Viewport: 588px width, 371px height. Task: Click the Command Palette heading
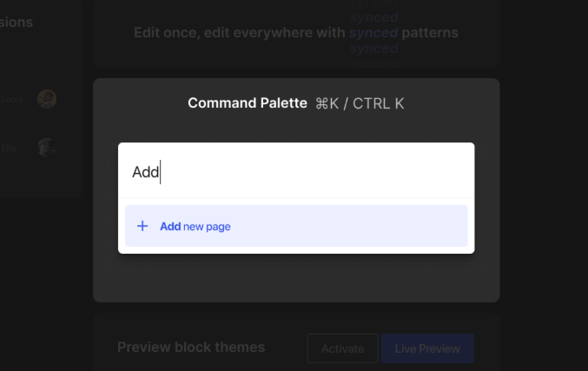248,103
